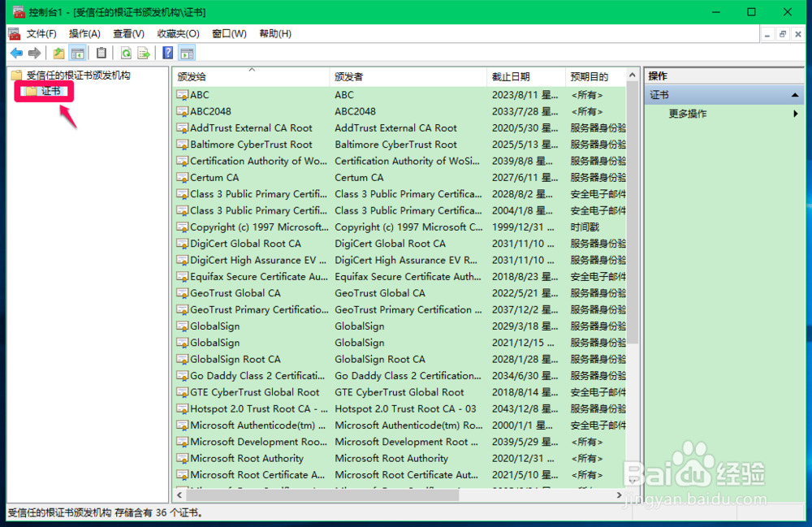This screenshot has height=527, width=812.
Task: Select 受信任的根证书颁发机构 tree node
Action: [78, 75]
